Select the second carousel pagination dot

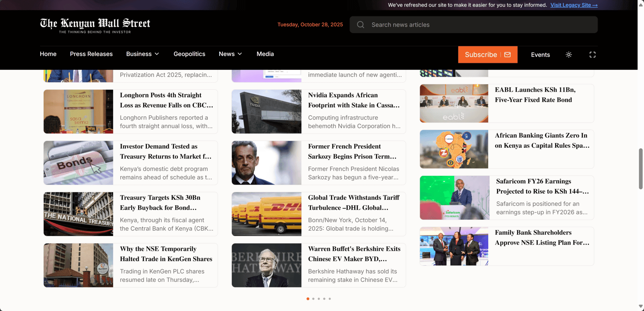click(313, 299)
